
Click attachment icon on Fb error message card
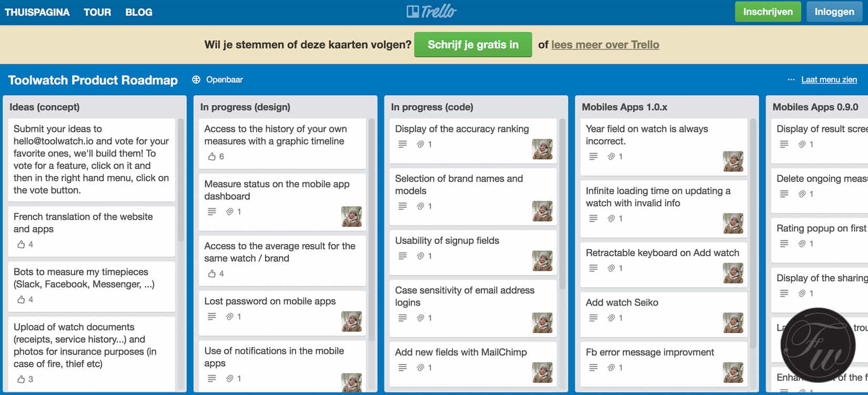(x=611, y=368)
